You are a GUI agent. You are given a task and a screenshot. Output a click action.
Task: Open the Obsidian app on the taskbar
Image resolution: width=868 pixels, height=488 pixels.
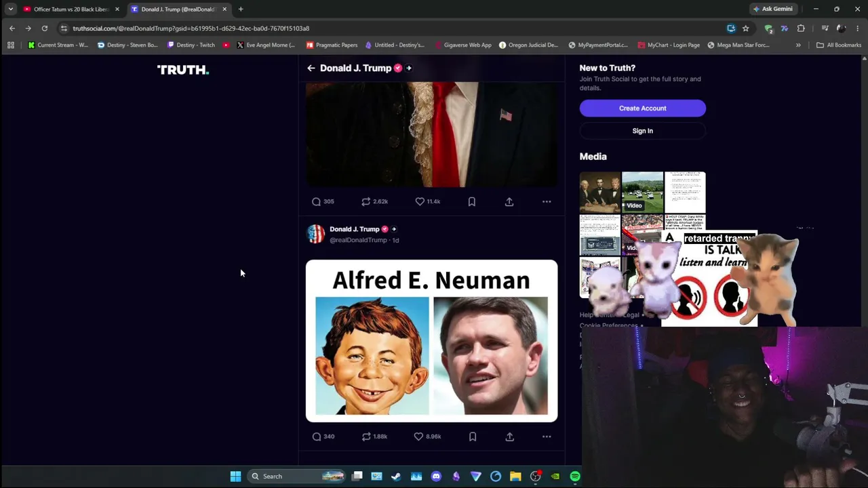pos(456,476)
